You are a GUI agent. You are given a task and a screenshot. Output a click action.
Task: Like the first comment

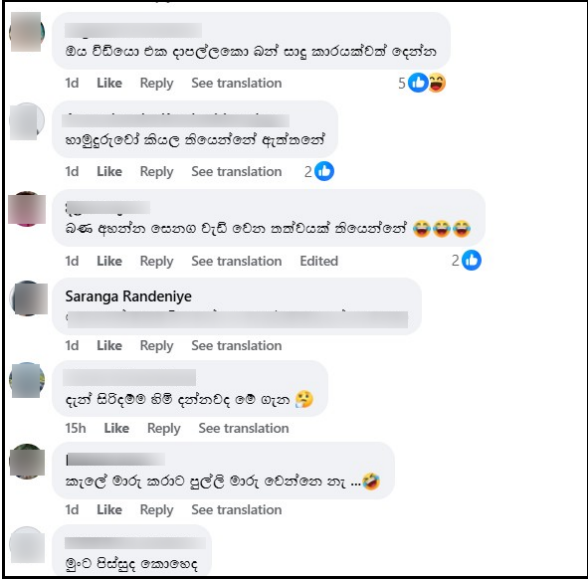point(109,83)
